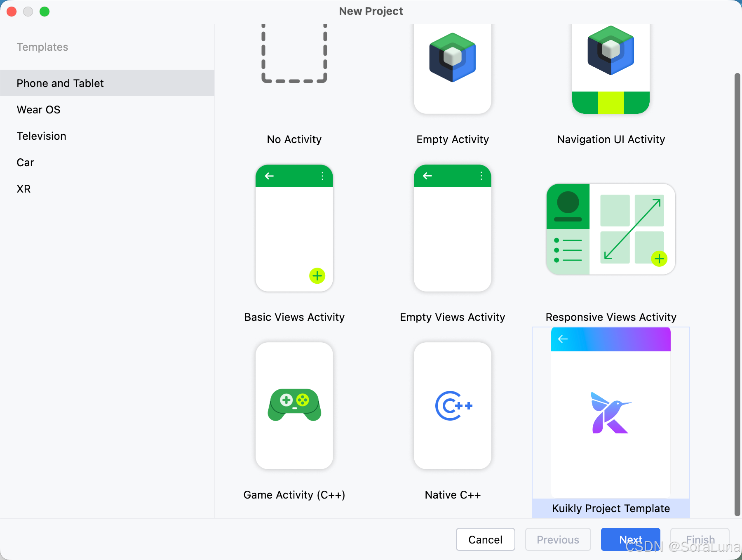Screen dimensions: 742x560
Task: Click the Next button
Action: click(631, 539)
